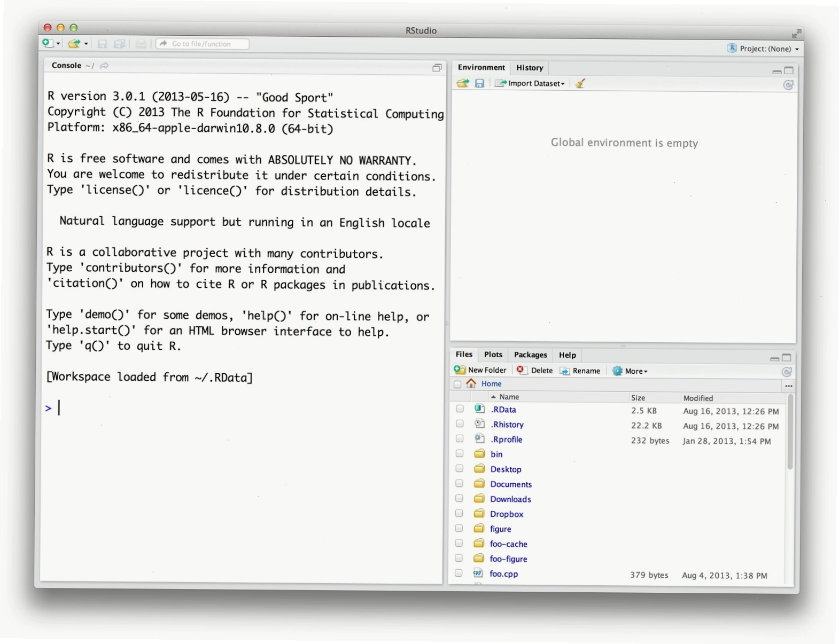Check the box for .RData

click(x=460, y=409)
